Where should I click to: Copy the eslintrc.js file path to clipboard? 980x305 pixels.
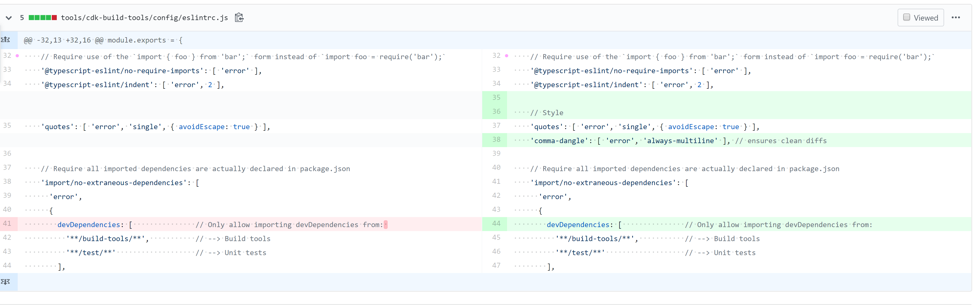(x=239, y=17)
